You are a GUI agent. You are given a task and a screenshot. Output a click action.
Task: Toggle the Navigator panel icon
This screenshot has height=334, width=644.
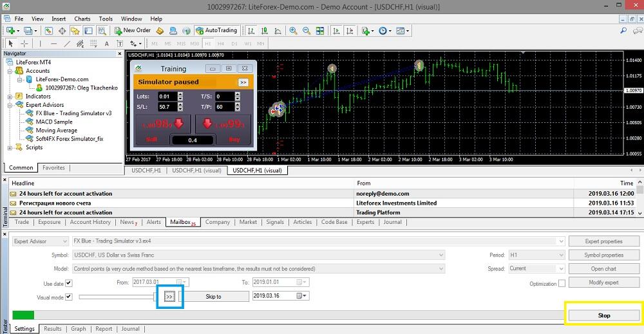[x=75, y=30]
